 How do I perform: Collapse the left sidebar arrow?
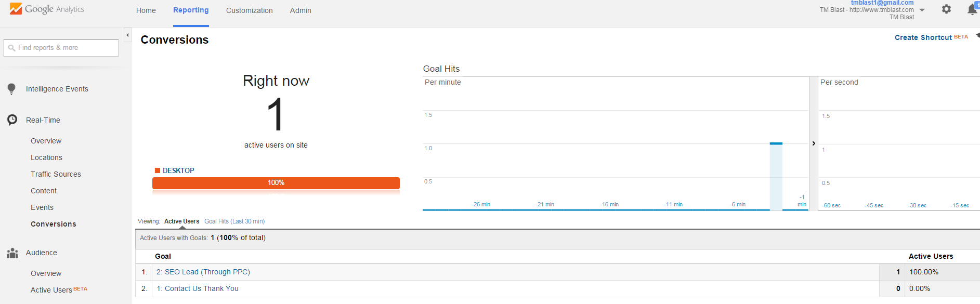click(127, 35)
